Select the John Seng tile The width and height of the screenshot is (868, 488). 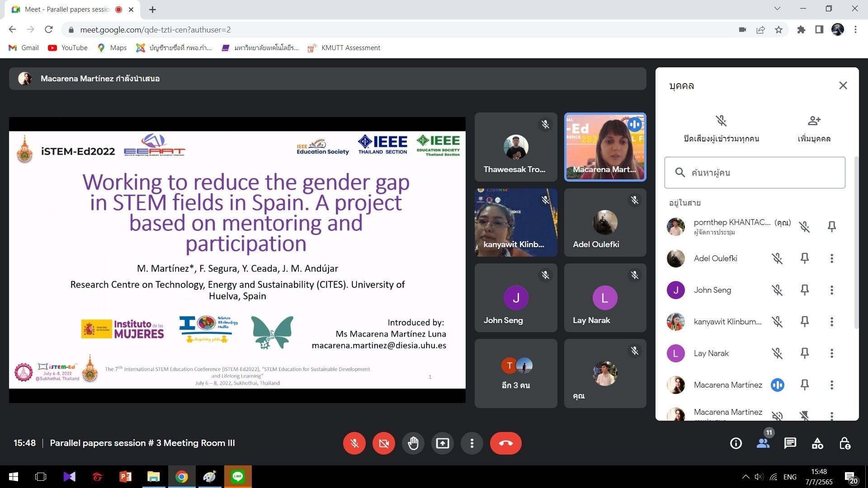pos(516,298)
